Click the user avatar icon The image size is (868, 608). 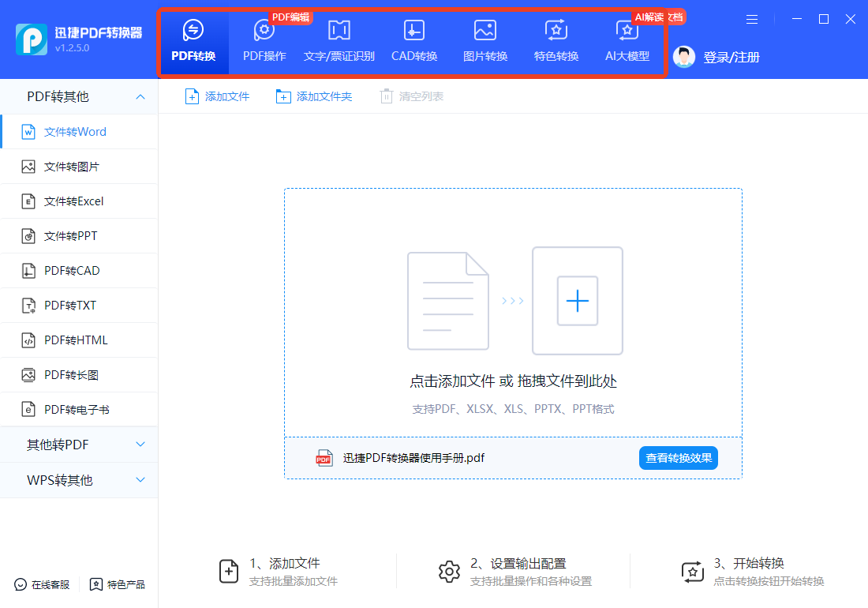point(684,57)
